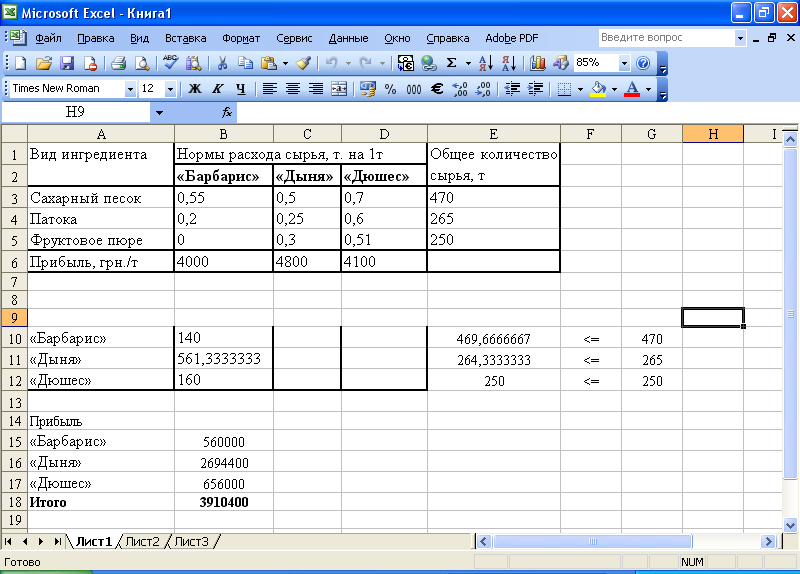Toggle italic К formatting

click(x=218, y=89)
